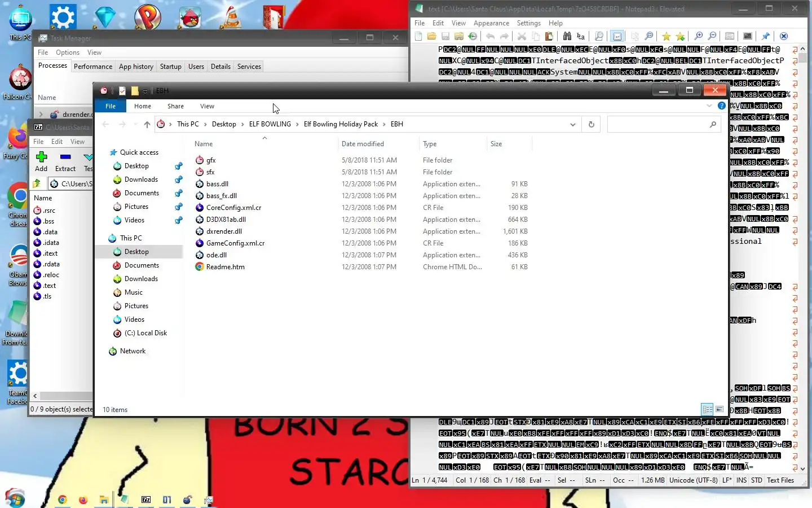Click Unicode (UTF-8) encoding selector in status bar
This screenshot has height=508, width=812.
(693, 480)
